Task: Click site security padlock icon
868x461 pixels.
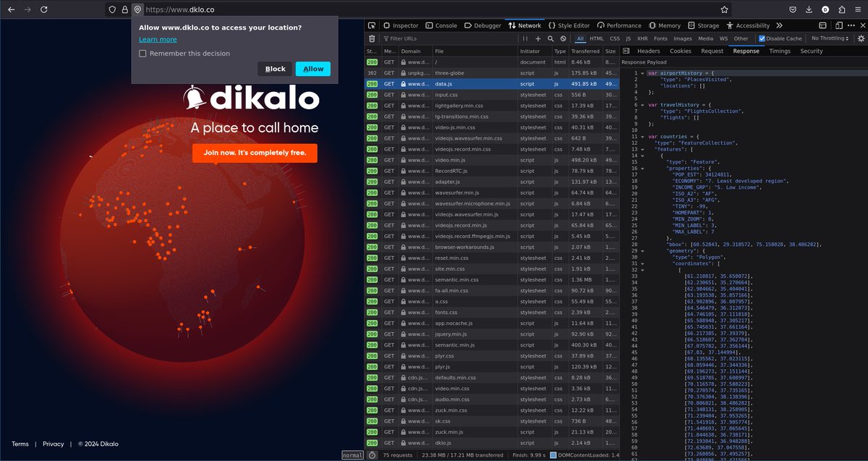Action: [x=124, y=9]
